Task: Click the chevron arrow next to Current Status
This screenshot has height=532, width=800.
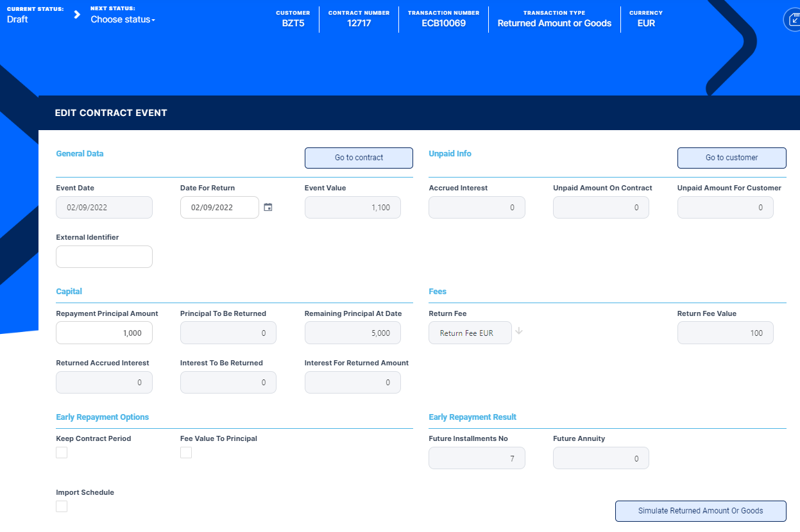Action: pos(77,15)
